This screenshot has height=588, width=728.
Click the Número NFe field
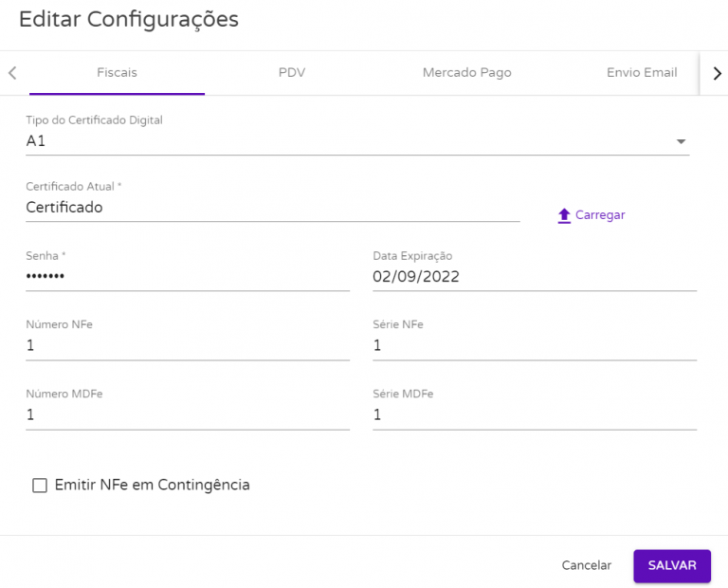(x=188, y=345)
